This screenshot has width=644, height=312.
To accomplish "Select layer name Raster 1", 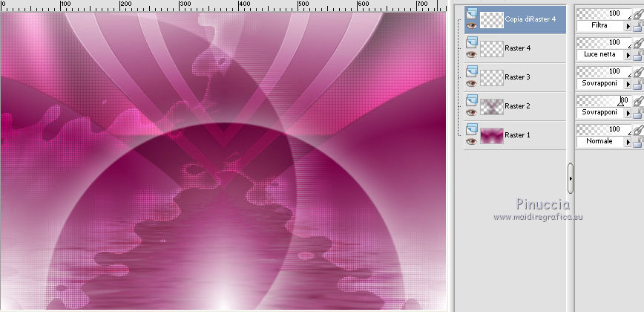I will (x=518, y=135).
